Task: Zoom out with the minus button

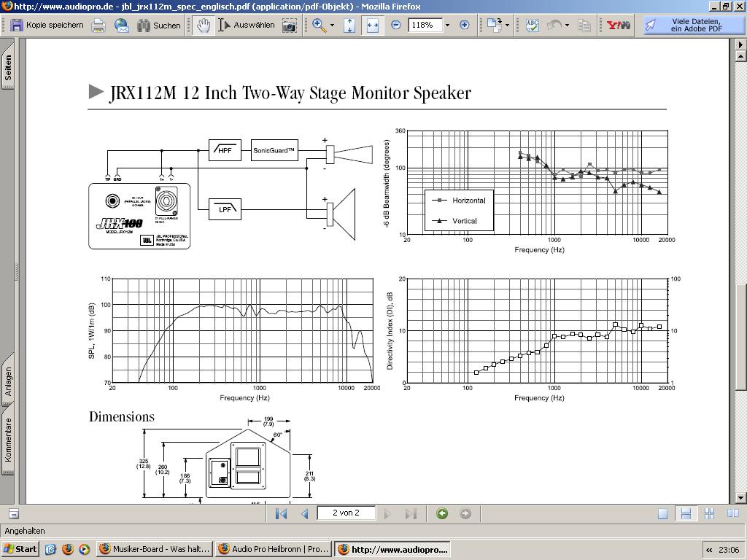Action: (395, 26)
